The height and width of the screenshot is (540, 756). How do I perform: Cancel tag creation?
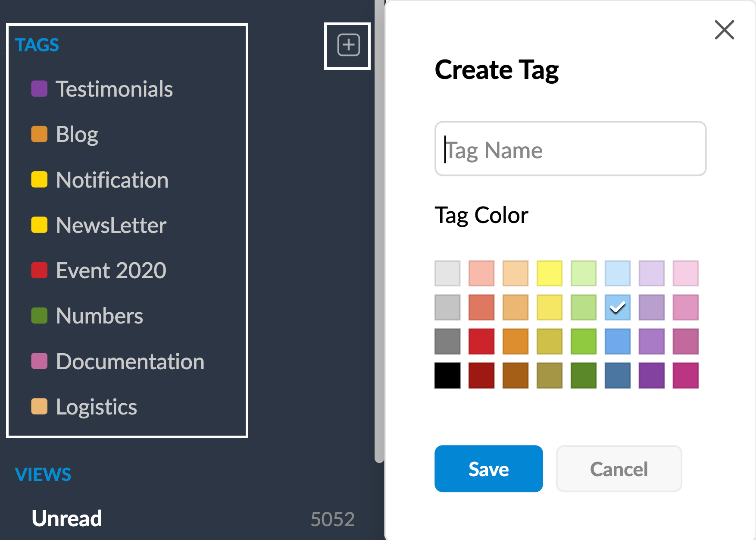pos(619,469)
